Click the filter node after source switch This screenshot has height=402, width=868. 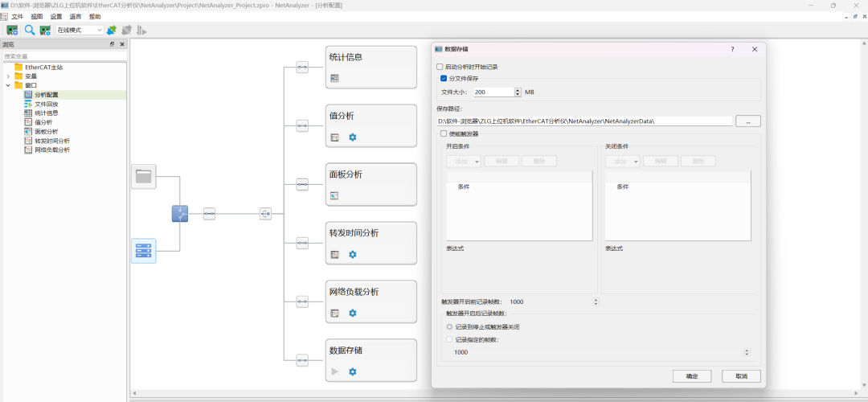coord(209,214)
